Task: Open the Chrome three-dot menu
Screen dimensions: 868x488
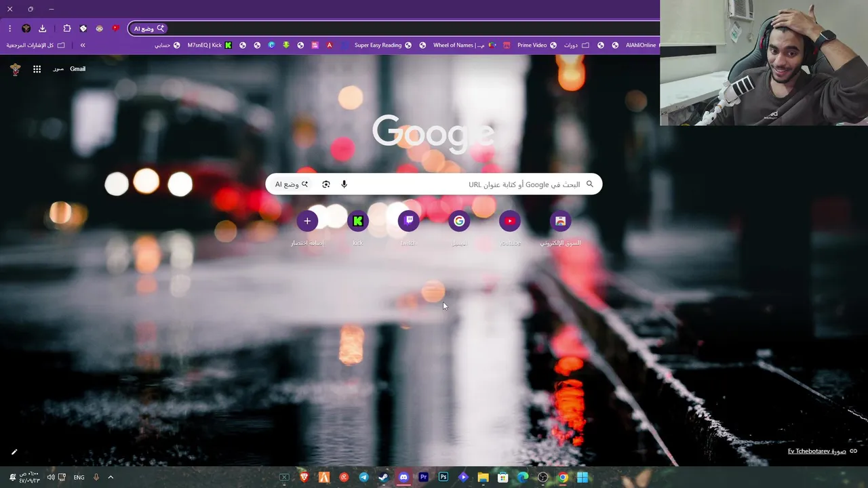Action: pyautogui.click(x=9, y=28)
